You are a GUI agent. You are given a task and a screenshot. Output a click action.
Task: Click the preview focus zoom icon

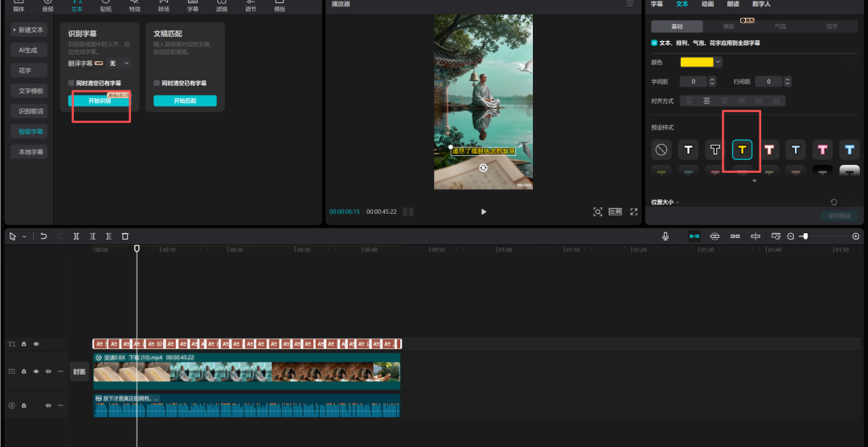tap(597, 211)
